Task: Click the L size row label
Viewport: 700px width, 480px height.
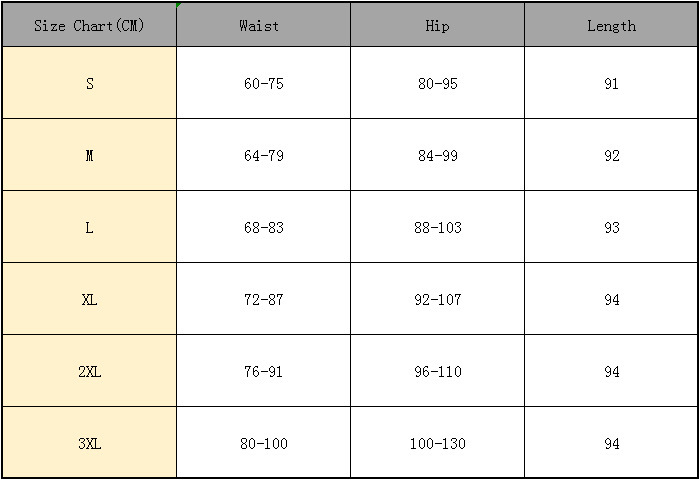Action: pyautogui.click(x=89, y=228)
